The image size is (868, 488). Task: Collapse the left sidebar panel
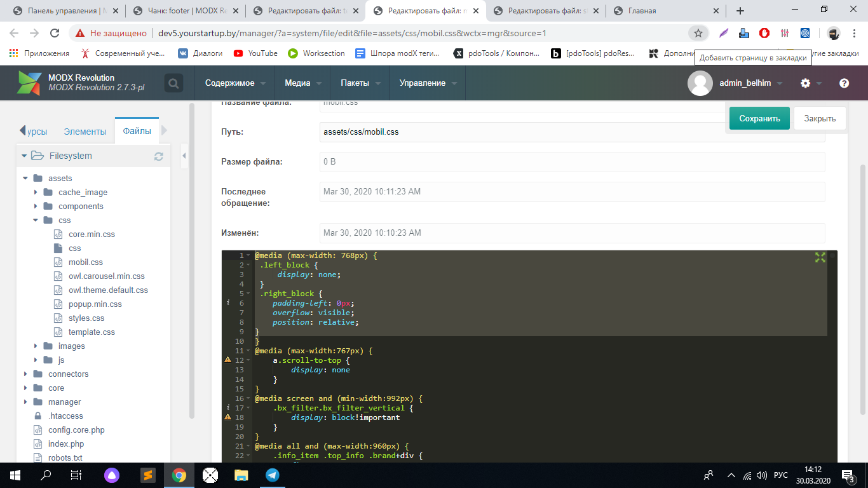point(184,156)
